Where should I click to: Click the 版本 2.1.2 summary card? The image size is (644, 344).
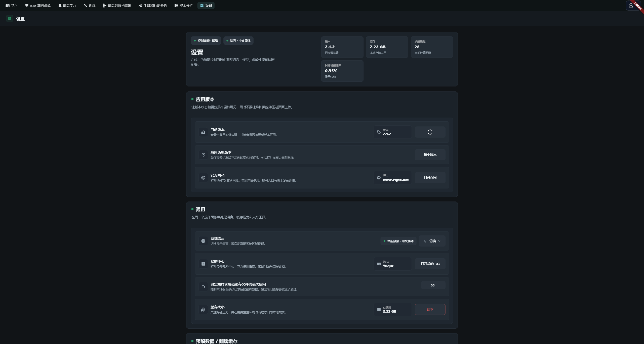pyautogui.click(x=342, y=47)
